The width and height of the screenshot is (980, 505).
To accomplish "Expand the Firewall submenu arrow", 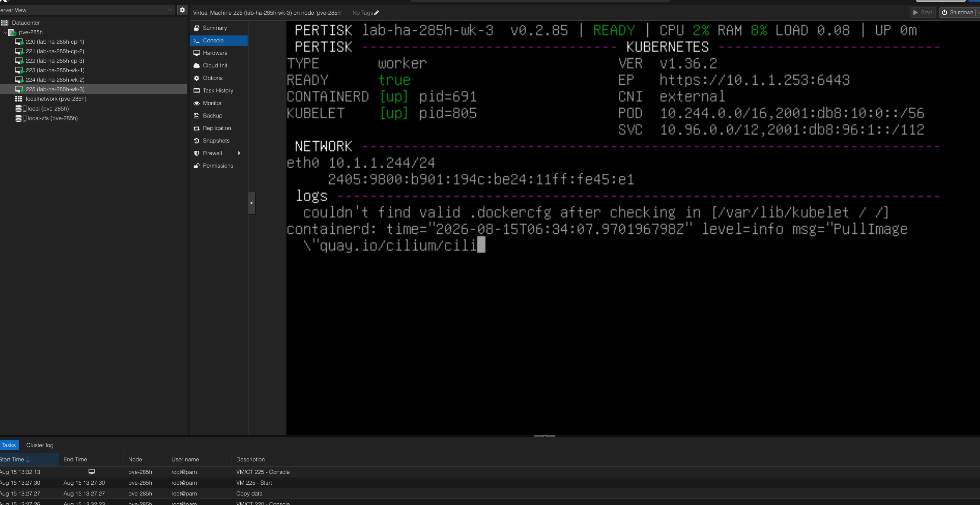I will [239, 153].
